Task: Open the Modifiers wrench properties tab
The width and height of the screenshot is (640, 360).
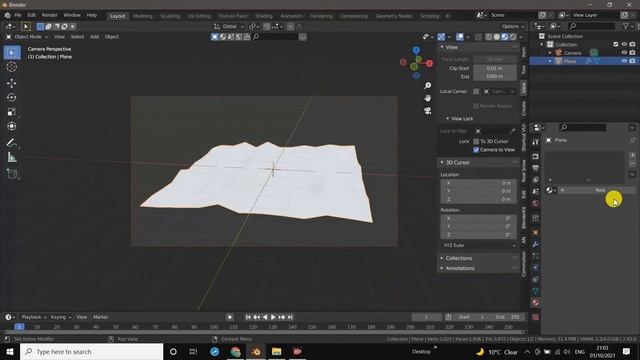Action: point(536,244)
